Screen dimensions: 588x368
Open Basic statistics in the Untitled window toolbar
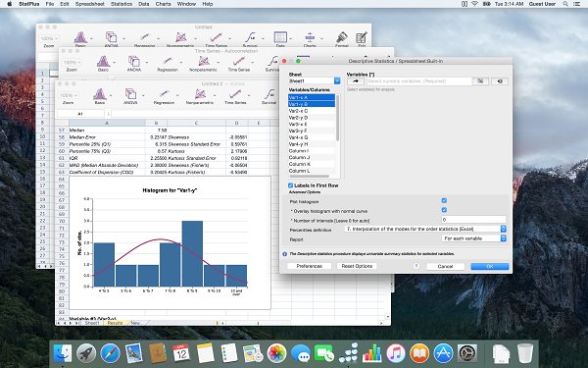(80, 37)
